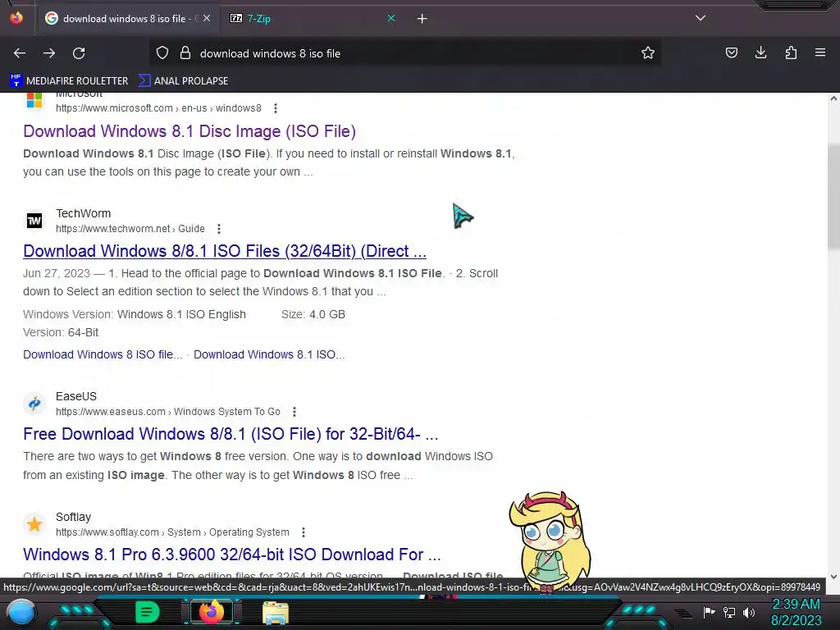Open the volume speaker tray icon
Screen dimensions: 840x630
(749, 612)
